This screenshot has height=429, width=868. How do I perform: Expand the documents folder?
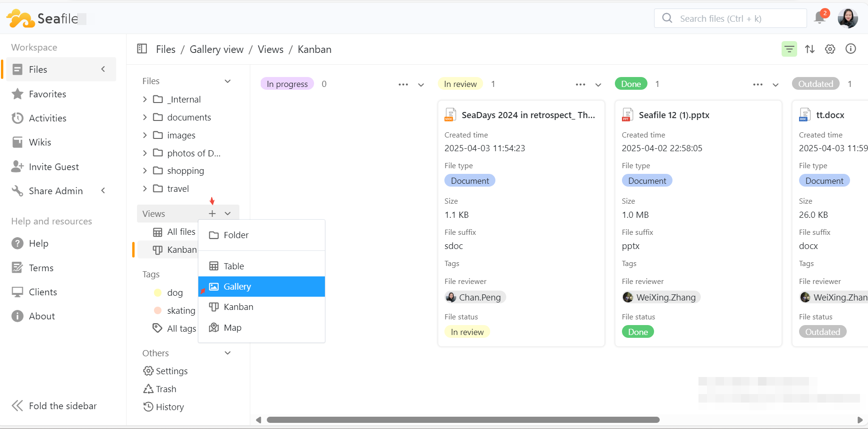tap(145, 117)
